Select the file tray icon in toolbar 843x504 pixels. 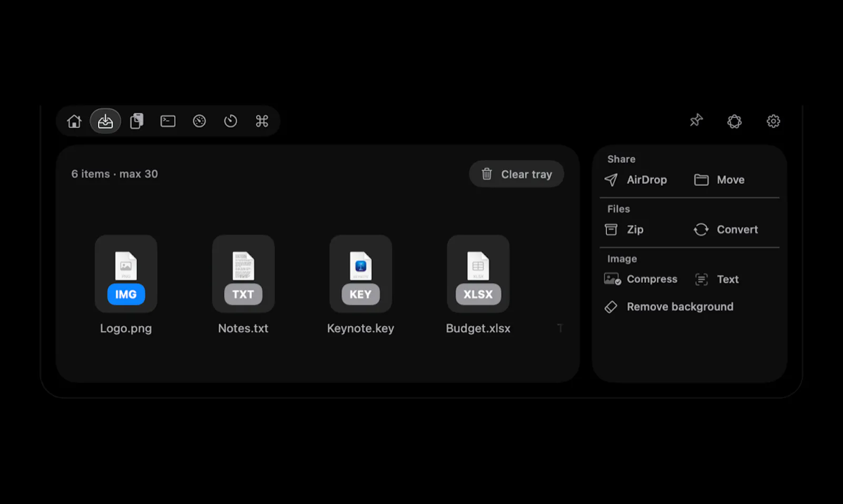click(x=105, y=121)
